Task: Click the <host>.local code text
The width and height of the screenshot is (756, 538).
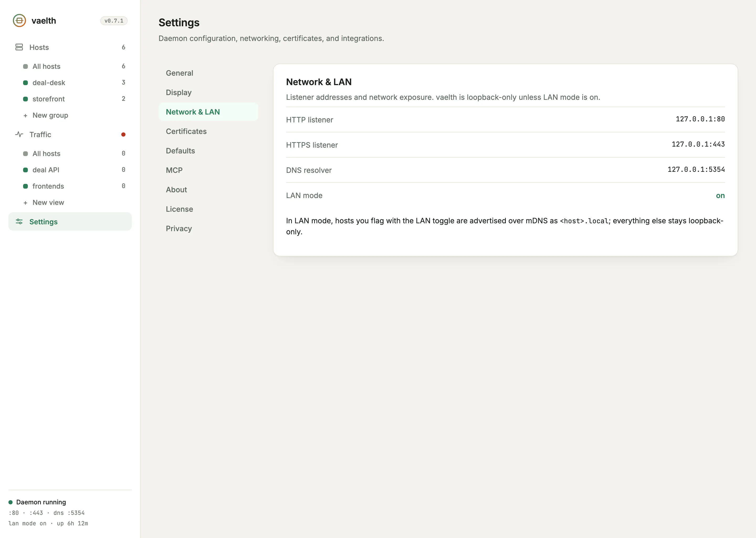Action: tap(584, 221)
